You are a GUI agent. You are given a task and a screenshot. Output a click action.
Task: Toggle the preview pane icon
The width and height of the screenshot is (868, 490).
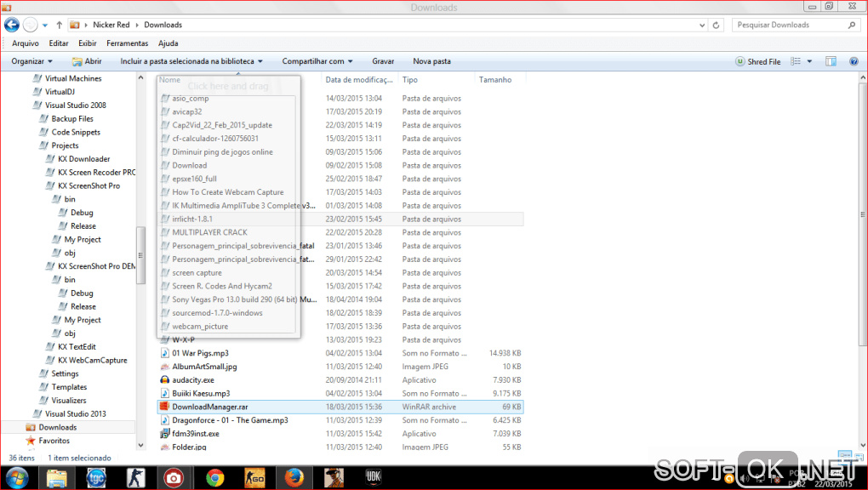tap(831, 61)
